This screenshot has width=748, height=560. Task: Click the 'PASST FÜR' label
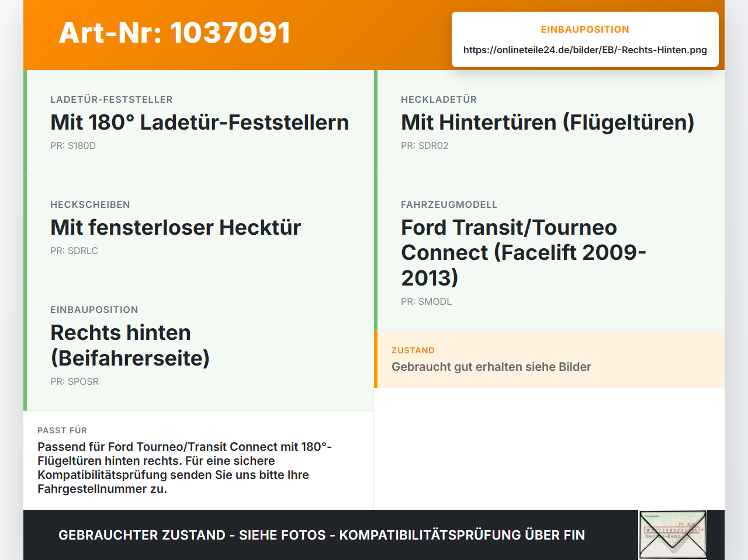click(63, 430)
